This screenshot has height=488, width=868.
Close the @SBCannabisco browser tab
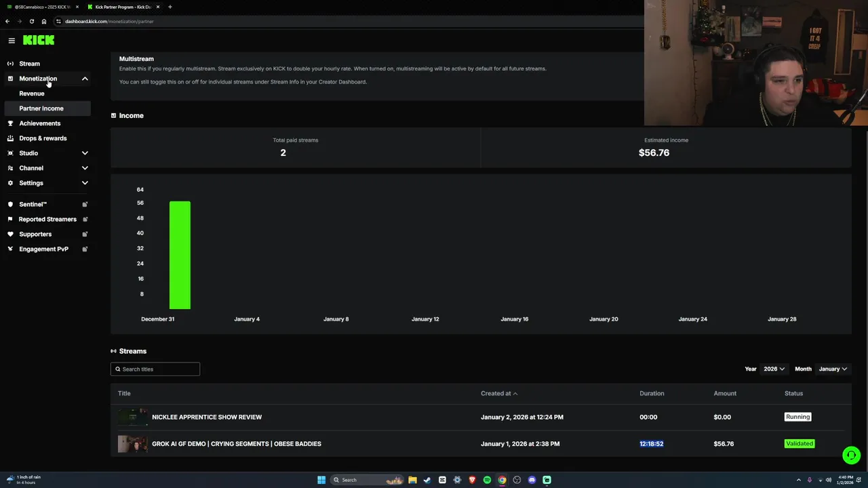point(77,7)
